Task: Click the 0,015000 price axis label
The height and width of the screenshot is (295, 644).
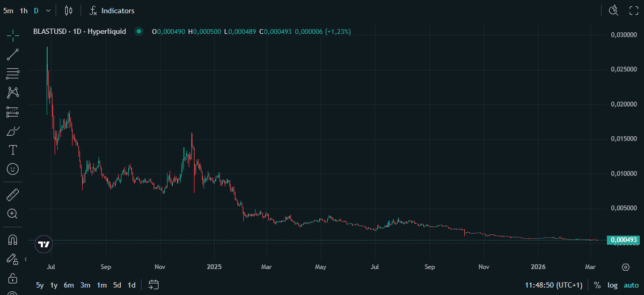Action: click(x=624, y=139)
